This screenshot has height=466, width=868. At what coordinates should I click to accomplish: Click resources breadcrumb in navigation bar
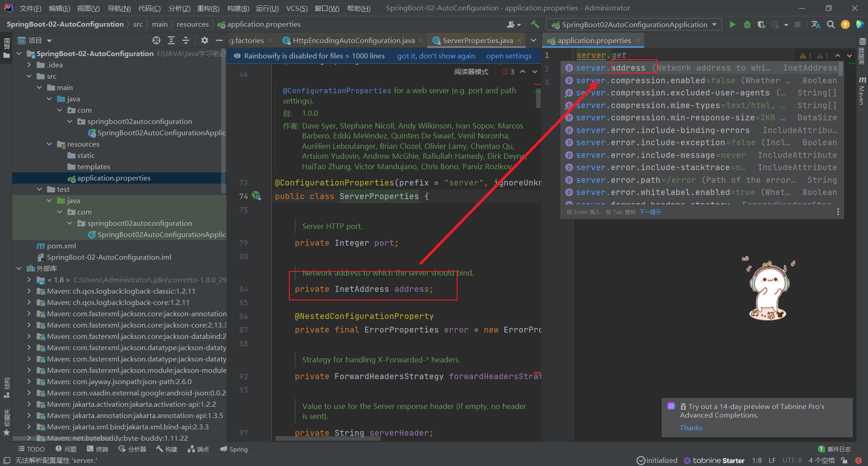pos(193,24)
